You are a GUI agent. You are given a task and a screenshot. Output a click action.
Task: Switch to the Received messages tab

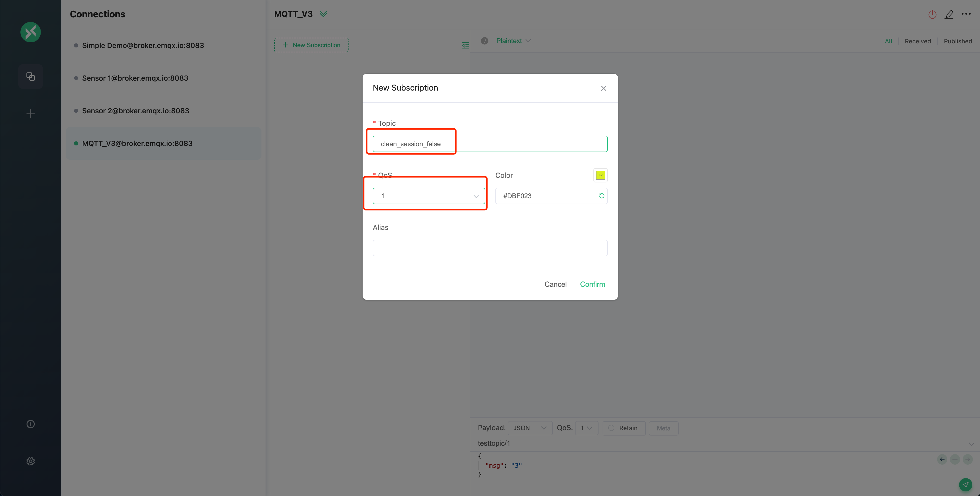tap(918, 41)
